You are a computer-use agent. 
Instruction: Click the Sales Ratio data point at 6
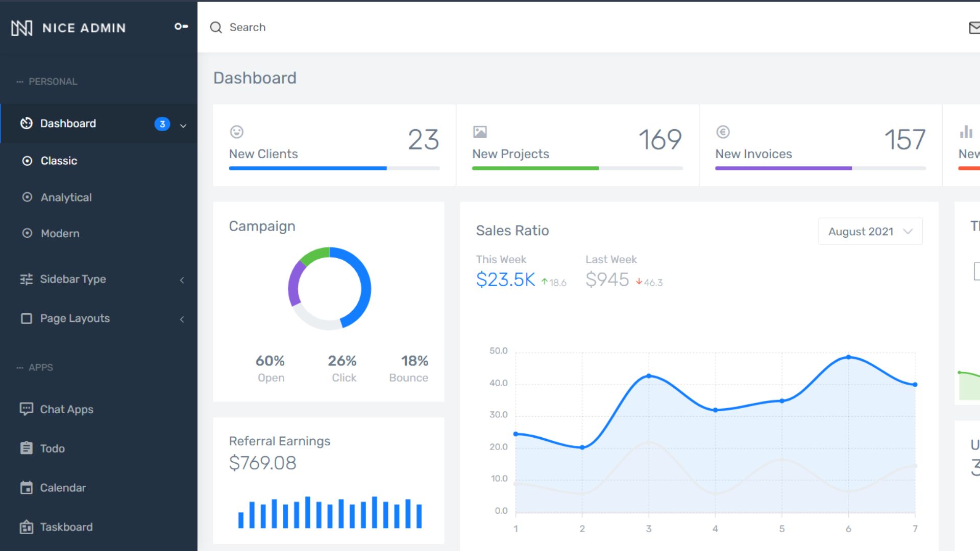tap(848, 357)
